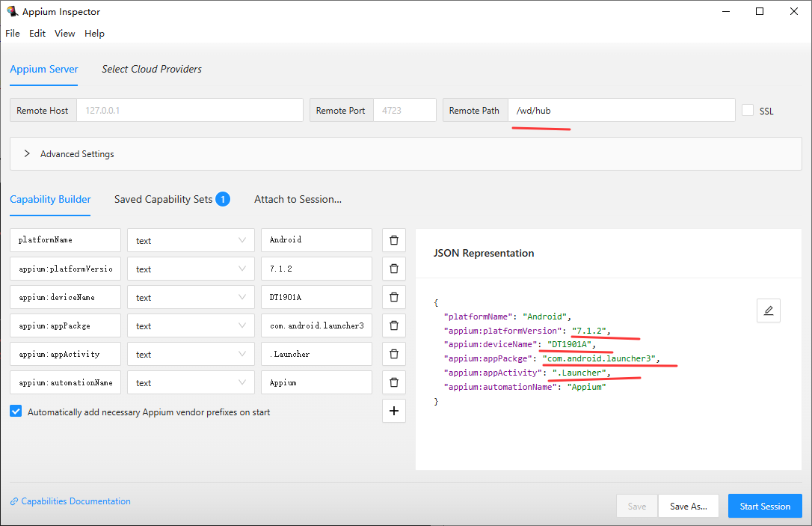This screenshot has width=812, height=526.
Task: Switch to Select Cloud Providers tab
Action: point(152,69)
